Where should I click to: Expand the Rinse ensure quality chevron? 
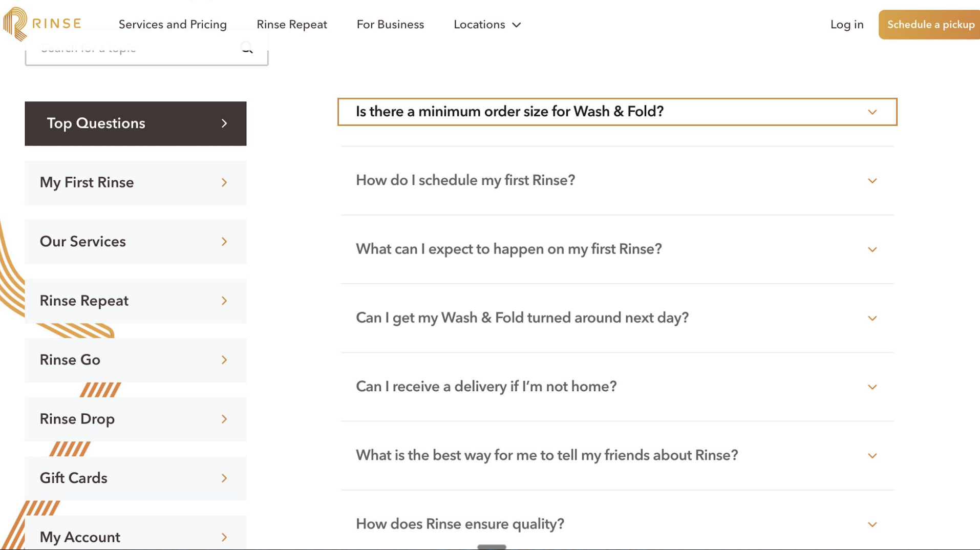click(x=872, y=524)
